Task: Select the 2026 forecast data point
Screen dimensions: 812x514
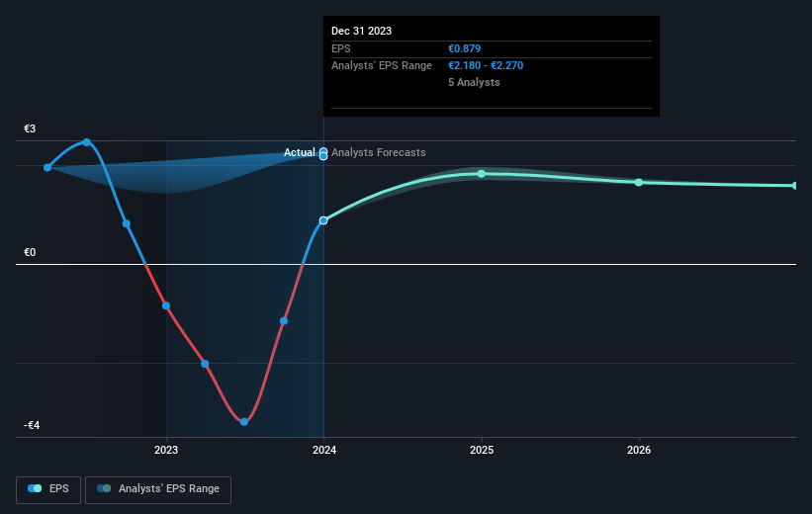Action: coord(639,182)
